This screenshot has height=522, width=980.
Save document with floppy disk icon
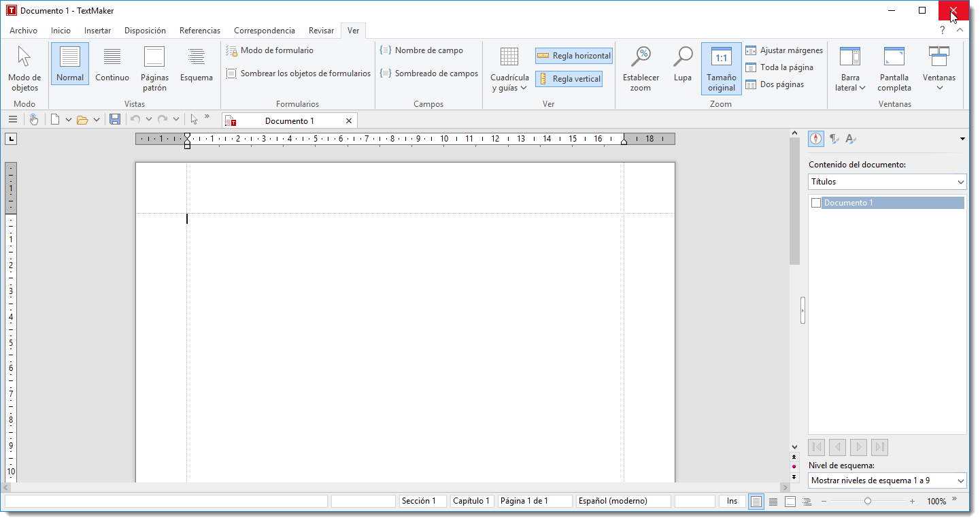pos(115,120)
